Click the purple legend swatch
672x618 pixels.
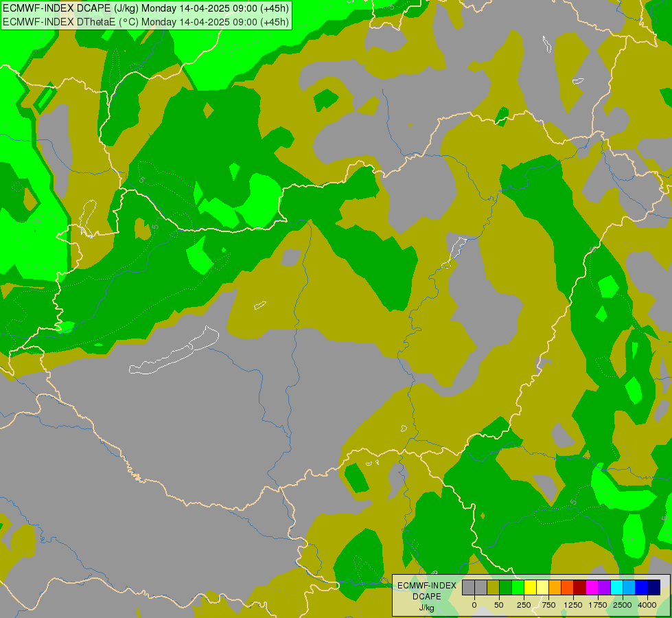(604, 588)
